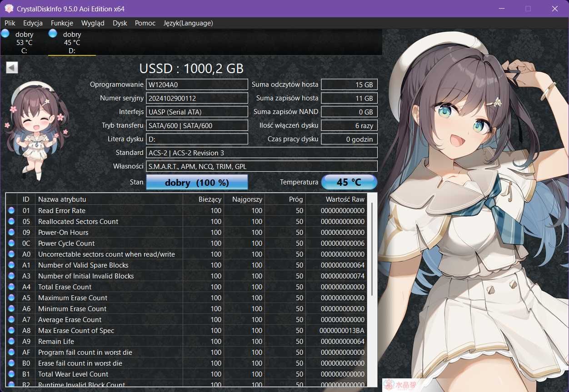The width and height of the screenshot is (569, 392).
Task: Select drive C: status orb at 53 °C
Action: click(5, 33)
